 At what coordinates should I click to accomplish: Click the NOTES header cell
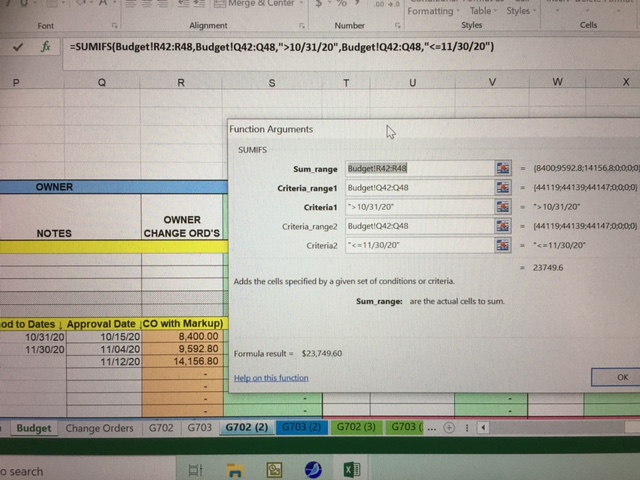click(x=70, y=217)
